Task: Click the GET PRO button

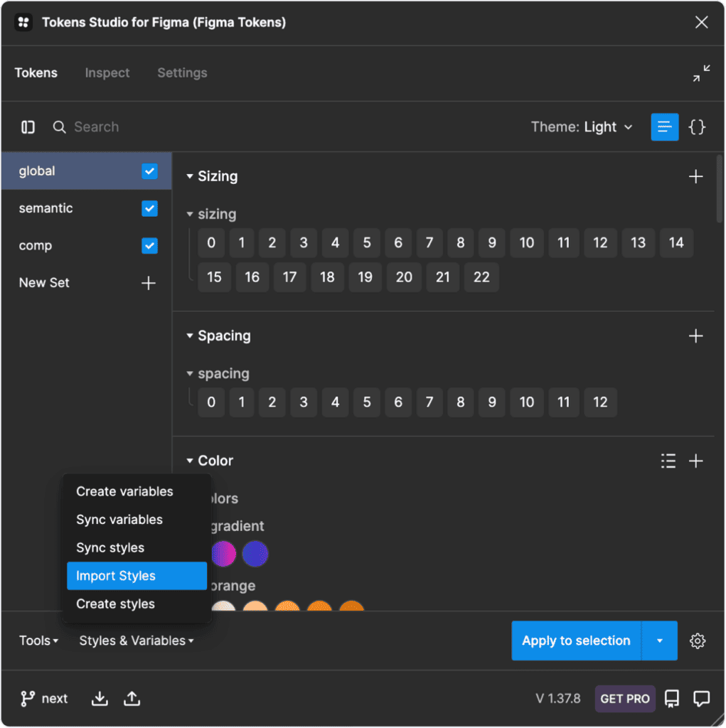Action: [x=624, y=699]
